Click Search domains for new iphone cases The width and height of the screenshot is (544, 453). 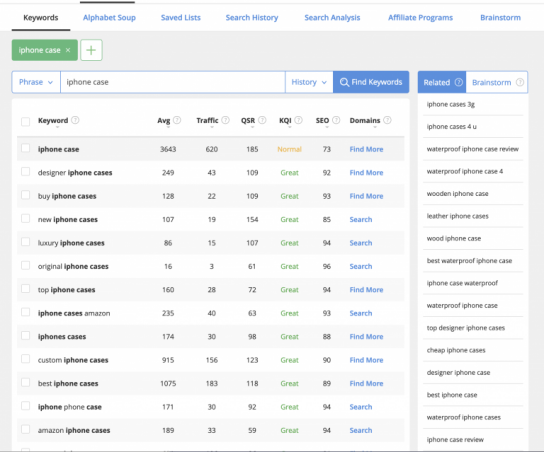[x=361, y=220]
